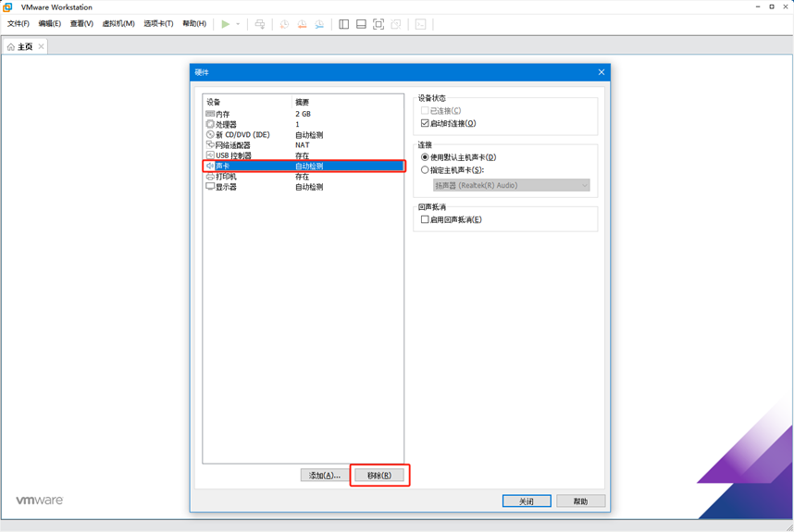Select 使用默认主机声卡(D) radio button

(x=425, y=157)
